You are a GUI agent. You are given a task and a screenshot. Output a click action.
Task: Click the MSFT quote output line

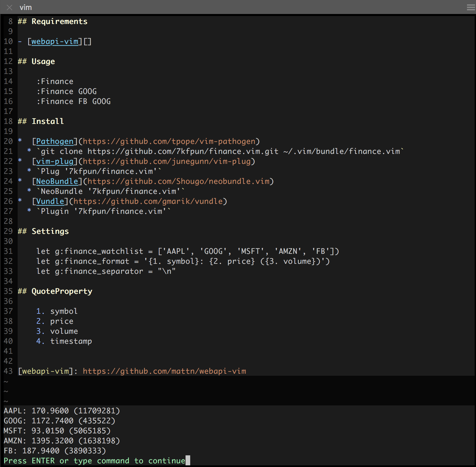(x=57, y=431)
